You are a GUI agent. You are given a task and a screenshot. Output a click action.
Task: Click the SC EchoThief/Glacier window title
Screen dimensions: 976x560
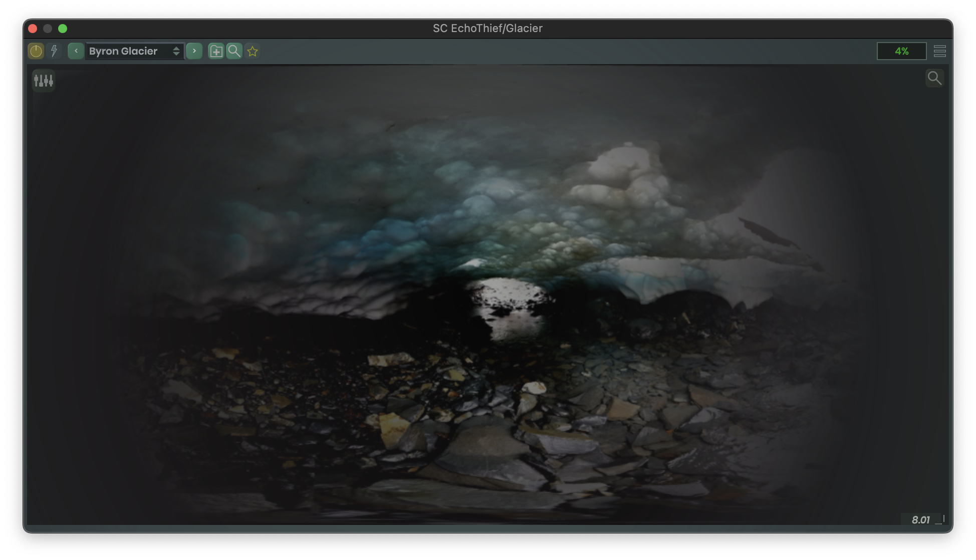487,29
